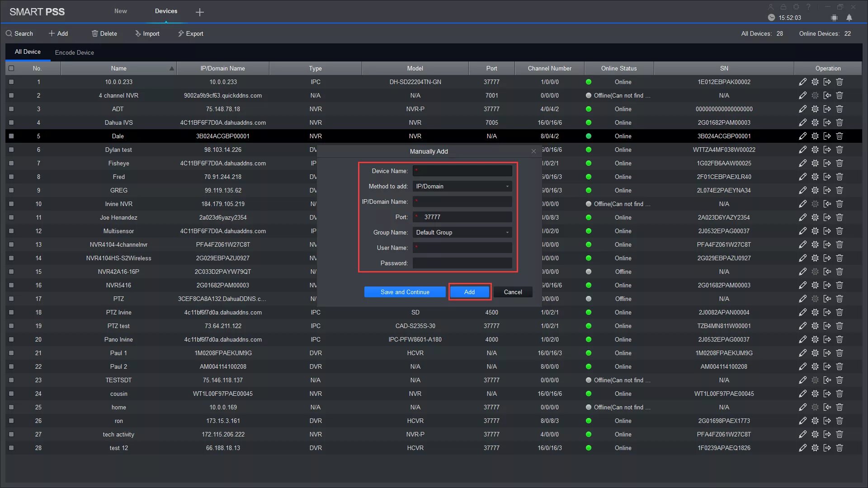Screen dimensions: 868x488
Task: Switch to the Encode Device tab
Action: (75, 52)
